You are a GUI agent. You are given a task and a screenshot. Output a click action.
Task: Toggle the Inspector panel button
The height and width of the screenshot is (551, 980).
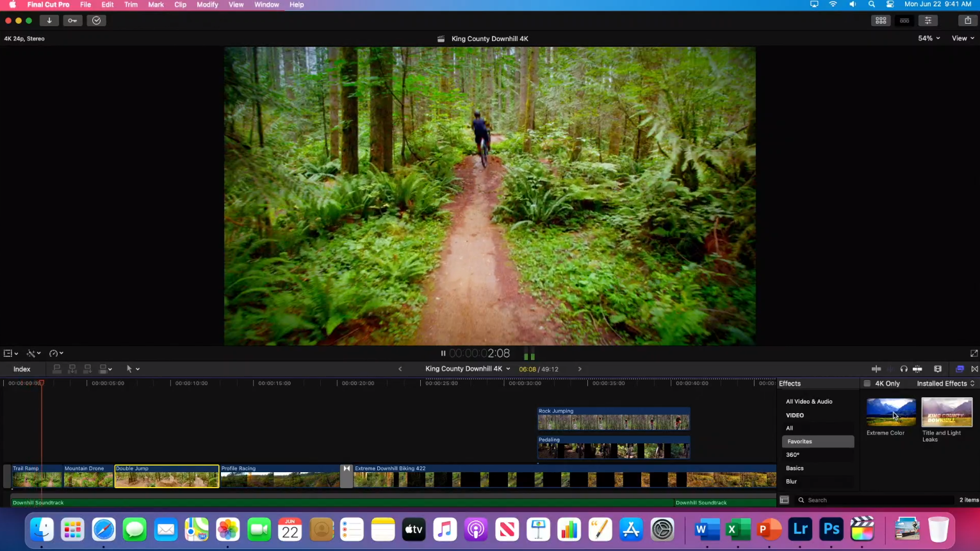pos(927,21)
